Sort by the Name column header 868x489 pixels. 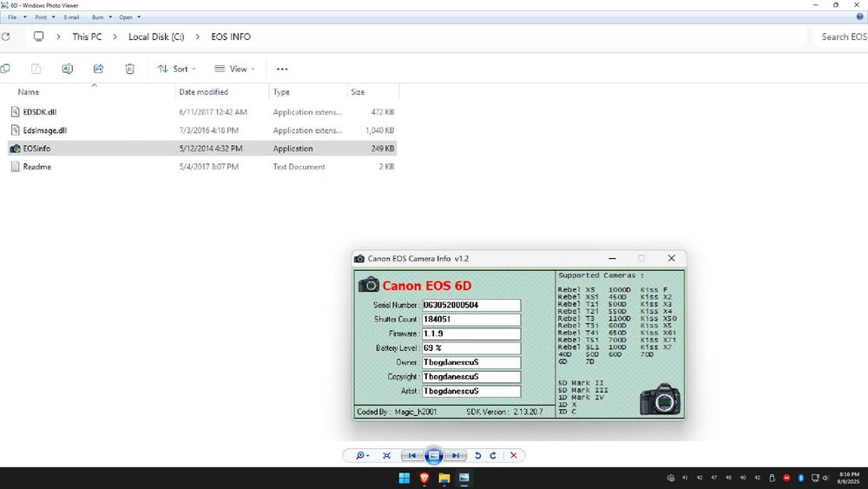point(29,92)
